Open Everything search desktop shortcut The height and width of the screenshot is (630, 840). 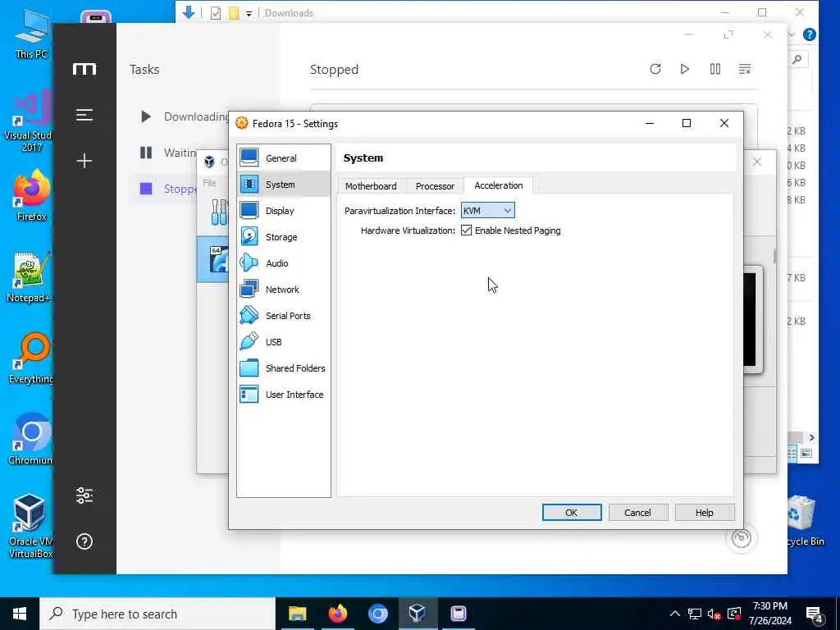click(x=31, y=358)
